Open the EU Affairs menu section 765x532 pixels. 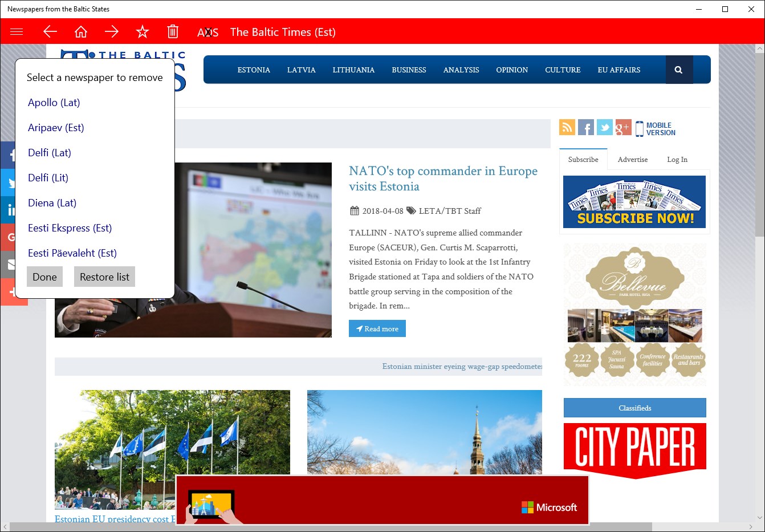(619, 70)
